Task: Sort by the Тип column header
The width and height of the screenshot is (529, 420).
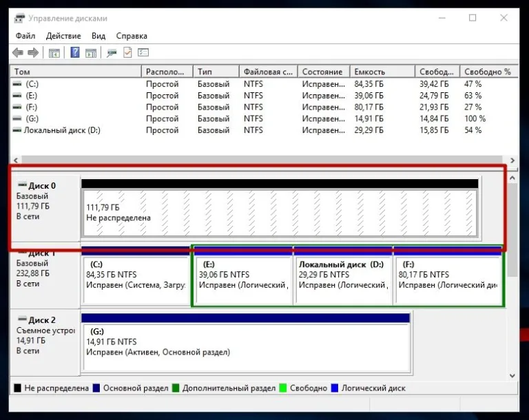Action: pos(216,72)
